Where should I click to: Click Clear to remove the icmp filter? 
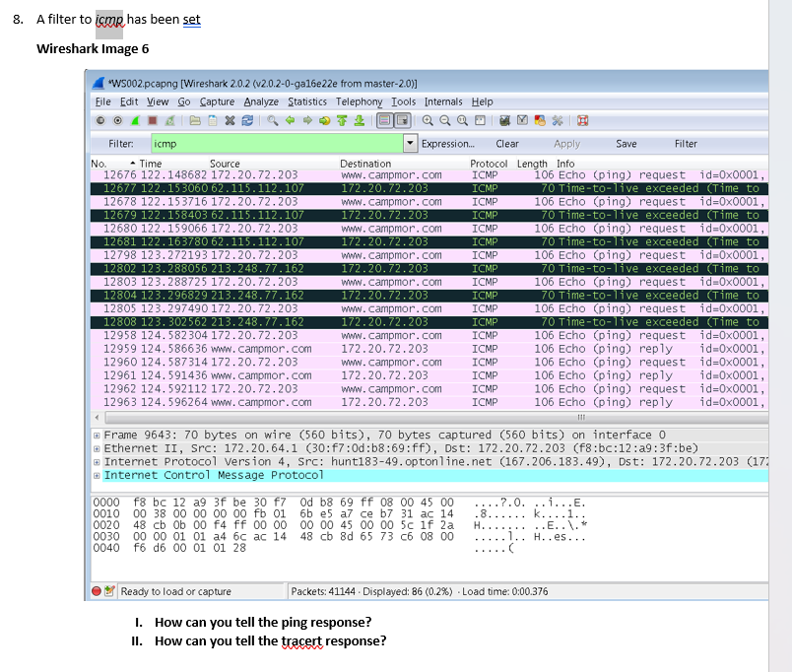507,143
